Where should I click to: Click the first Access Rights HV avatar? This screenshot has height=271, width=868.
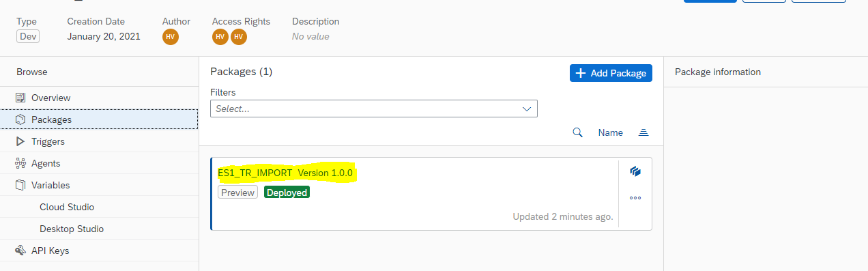point(220,37)
